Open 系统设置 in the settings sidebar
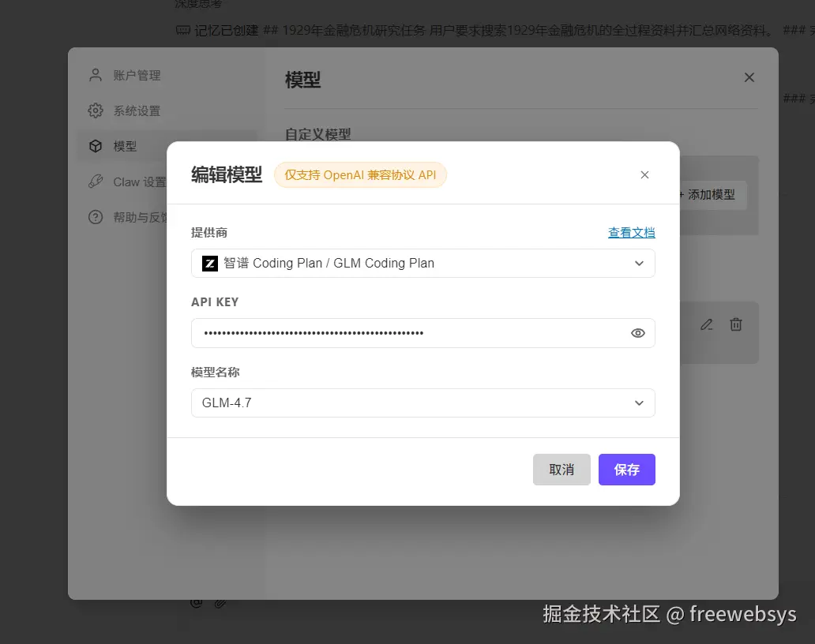Screen dimensions: 815x644 [x=124, y=110]
